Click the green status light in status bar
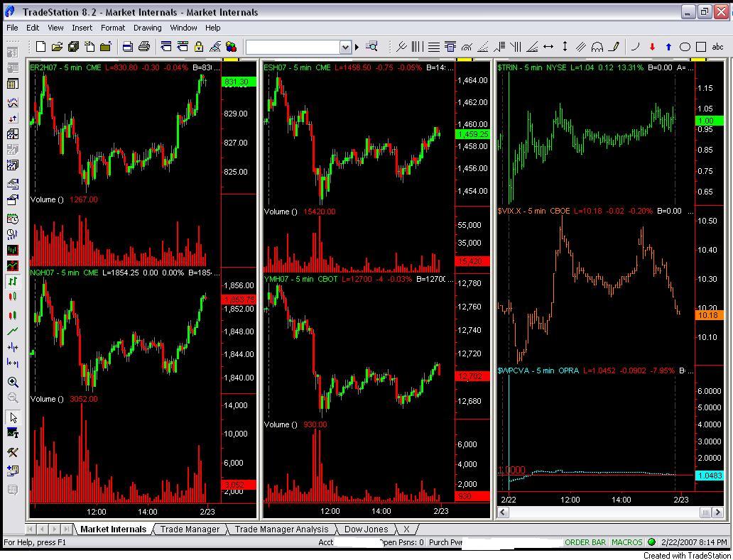Screen dimensions: 733x560 [x=651, y=542]
